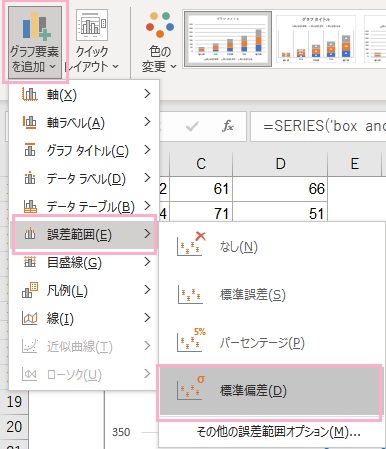This screenshot has width=386, height=449.
Task: Click the なし error bar icon with X
Action: [x=191, y=244]
